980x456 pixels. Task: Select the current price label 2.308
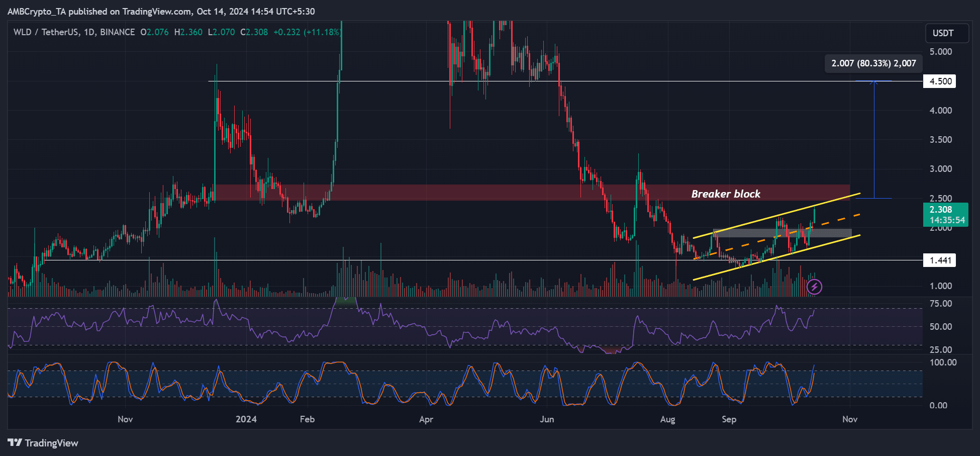point(941,210)
